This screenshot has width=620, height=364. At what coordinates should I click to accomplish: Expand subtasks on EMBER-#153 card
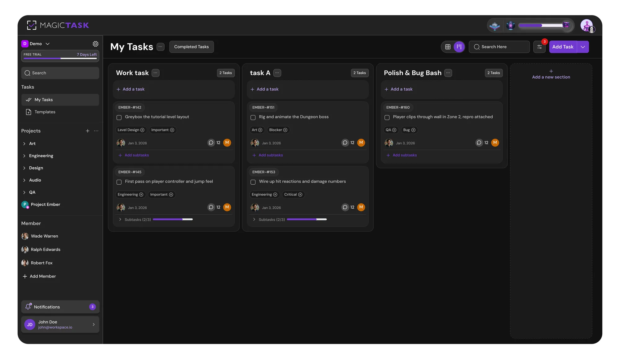point(254,219)
